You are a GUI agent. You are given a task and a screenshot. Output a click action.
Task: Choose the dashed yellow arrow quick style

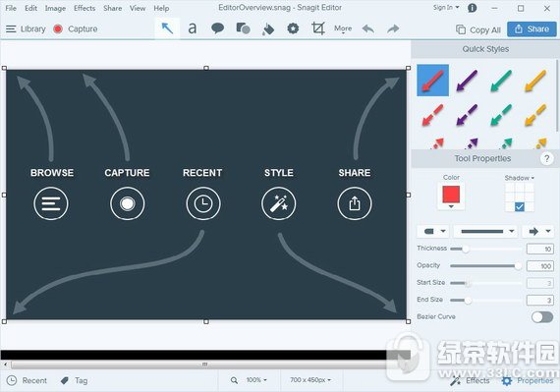coord(535,115)
